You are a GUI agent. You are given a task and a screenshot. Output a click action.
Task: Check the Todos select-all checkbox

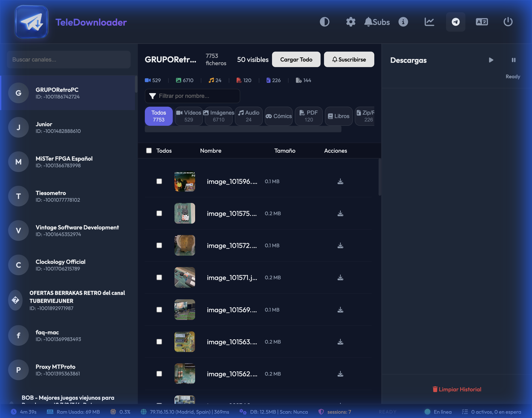[149, 151]
